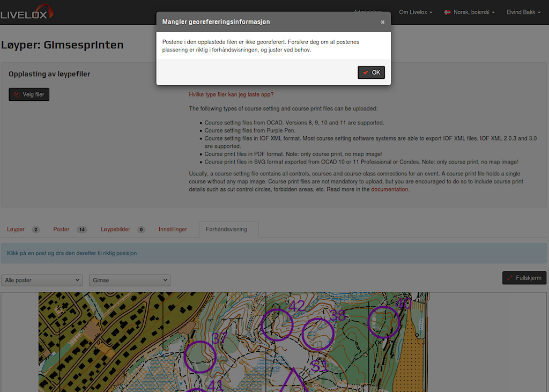
Task: Switch to the Innstillinger tab
Action: tap(173, 230)
